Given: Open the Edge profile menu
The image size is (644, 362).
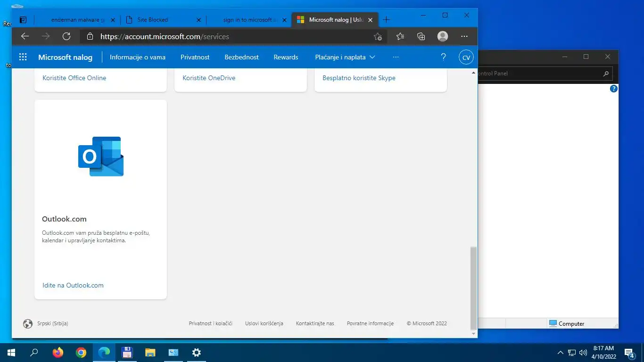Looking at the screenshot, I should (442, 36).
